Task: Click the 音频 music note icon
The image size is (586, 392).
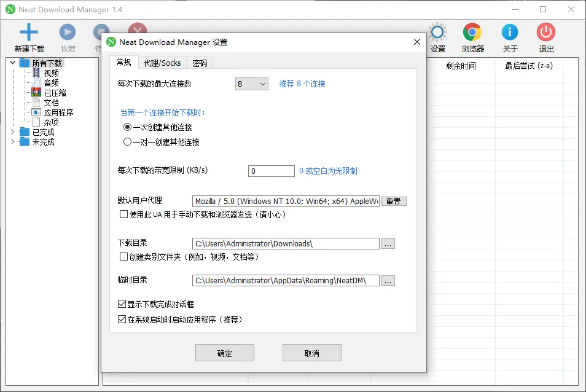Action: tap(36, 82)
